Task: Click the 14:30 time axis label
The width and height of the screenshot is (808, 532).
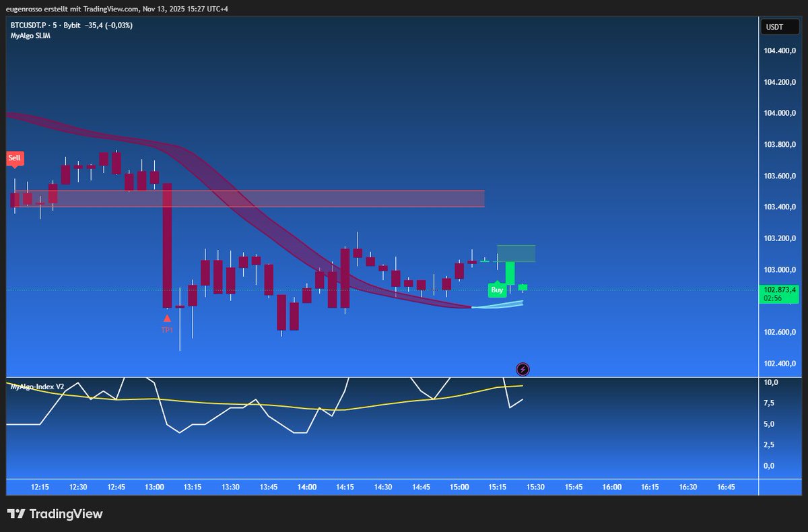Action: [x=384, y=487]
